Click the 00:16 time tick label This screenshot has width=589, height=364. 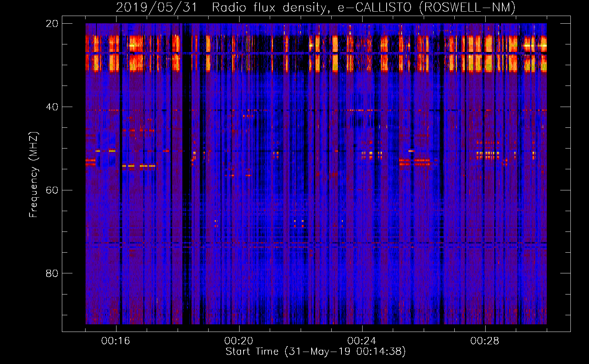point(116,341)
